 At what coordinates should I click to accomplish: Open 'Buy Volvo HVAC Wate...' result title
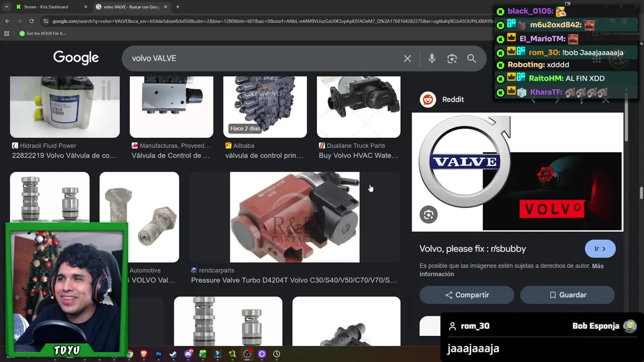358,155
